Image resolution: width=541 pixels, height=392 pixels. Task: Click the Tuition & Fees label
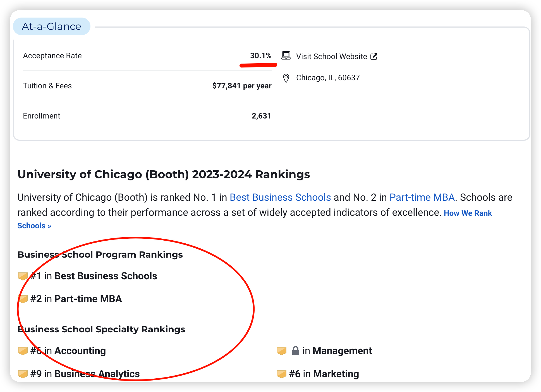(47, 86)
